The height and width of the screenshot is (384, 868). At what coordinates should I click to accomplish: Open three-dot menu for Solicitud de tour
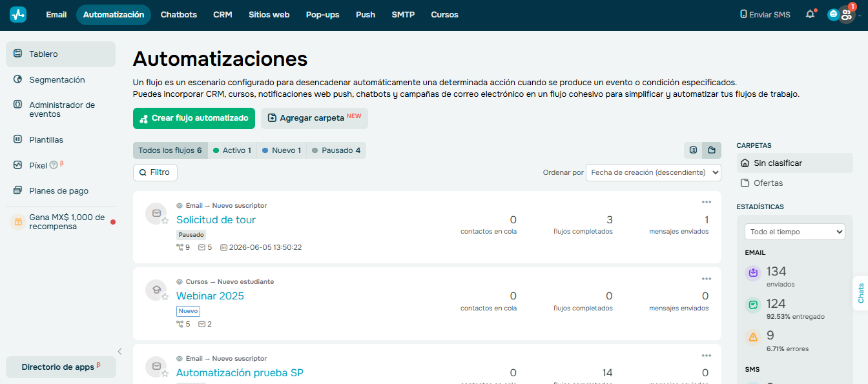coord(707,202)
